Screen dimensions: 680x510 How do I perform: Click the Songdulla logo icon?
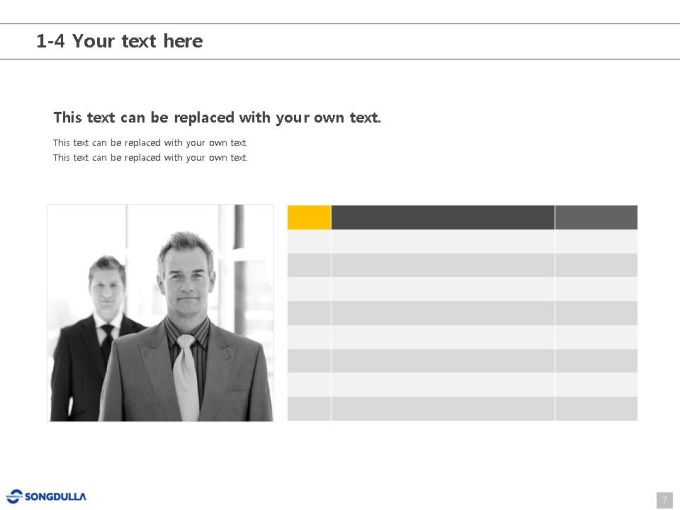[x=14, y=497]
